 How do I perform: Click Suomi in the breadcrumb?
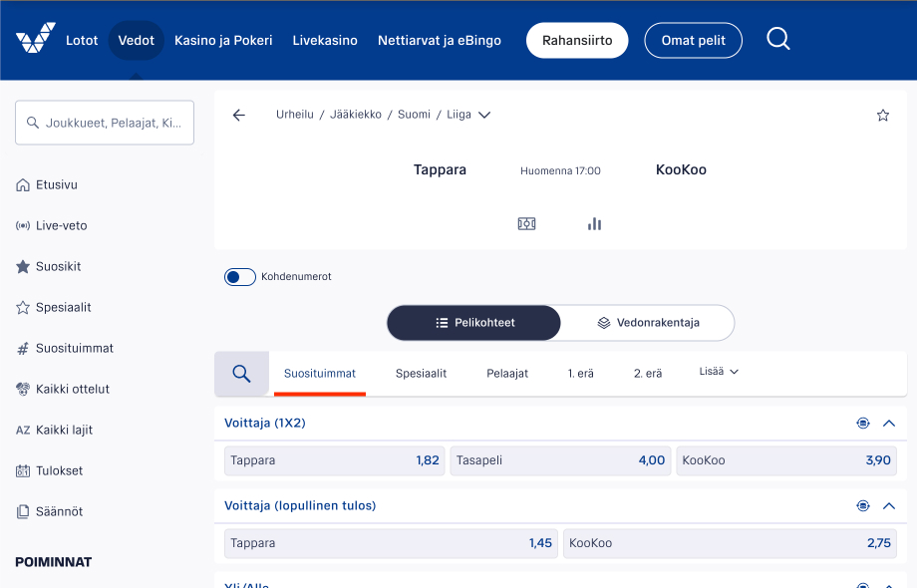(414, 115)
